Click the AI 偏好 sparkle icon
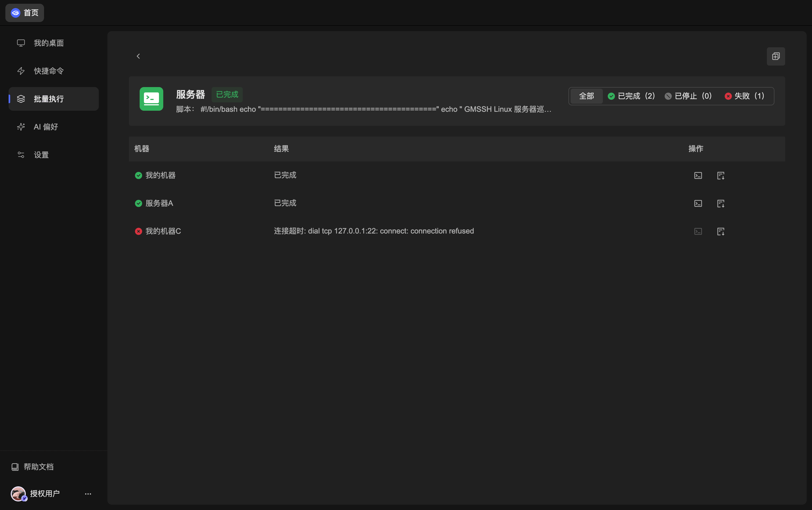This screenshot has height=510, width=812. [x=21, y=127]
